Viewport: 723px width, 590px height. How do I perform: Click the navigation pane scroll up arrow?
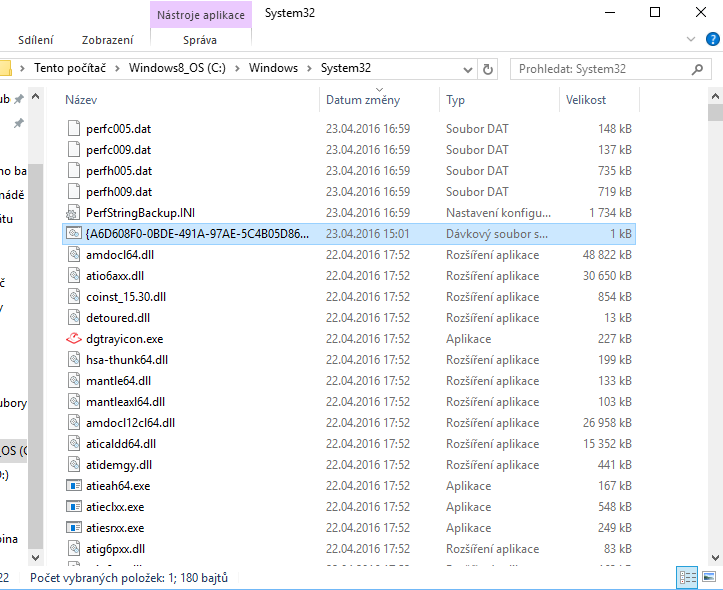tap(36, 97)
